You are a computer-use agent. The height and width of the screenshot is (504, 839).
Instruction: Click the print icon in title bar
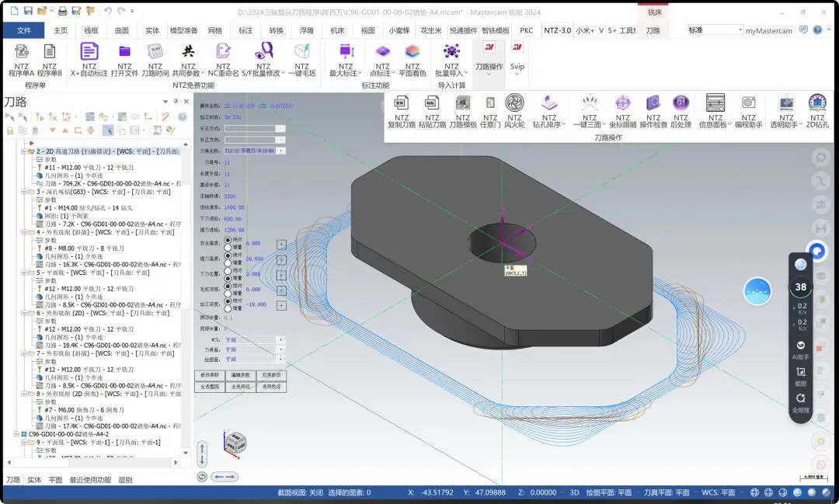coord(63,11)
